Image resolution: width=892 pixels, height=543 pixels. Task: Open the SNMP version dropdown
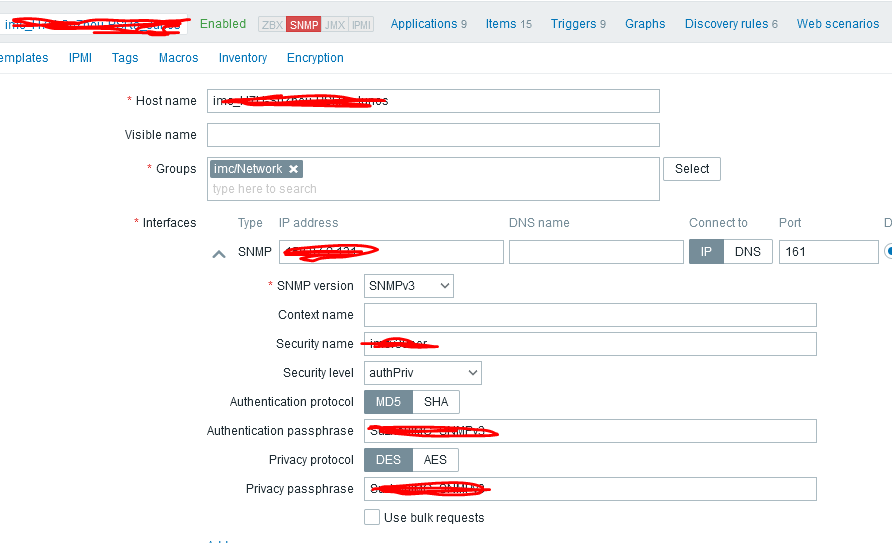click(408, 286)
